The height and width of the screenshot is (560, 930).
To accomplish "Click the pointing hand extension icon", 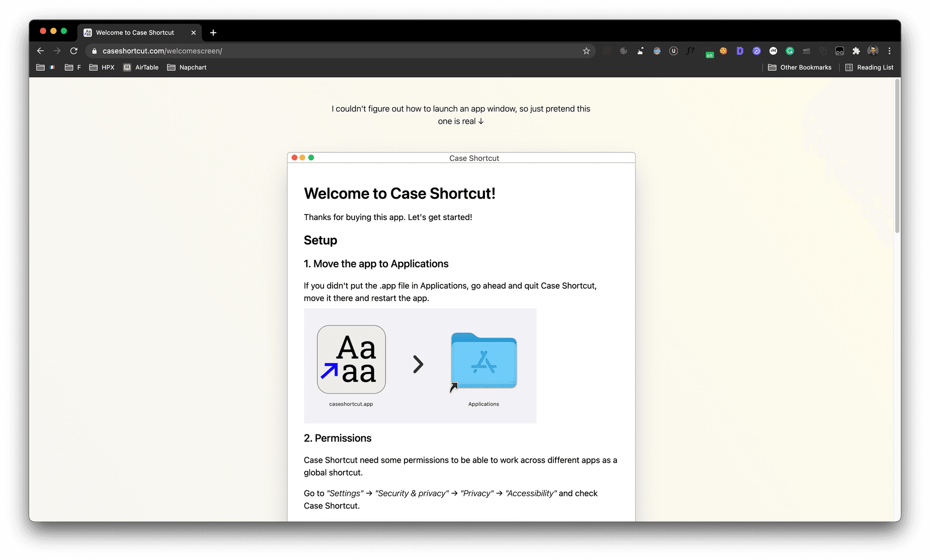I will (640, 51).
